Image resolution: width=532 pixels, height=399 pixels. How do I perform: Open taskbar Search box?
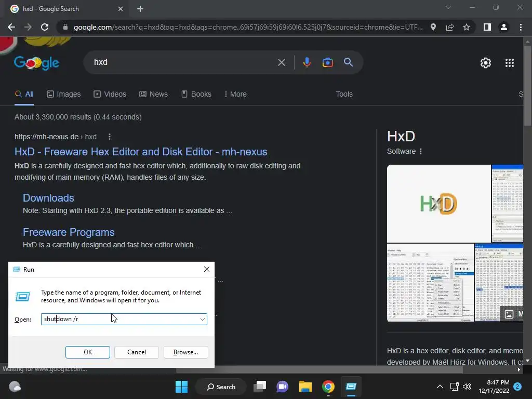tap(221, 387)
